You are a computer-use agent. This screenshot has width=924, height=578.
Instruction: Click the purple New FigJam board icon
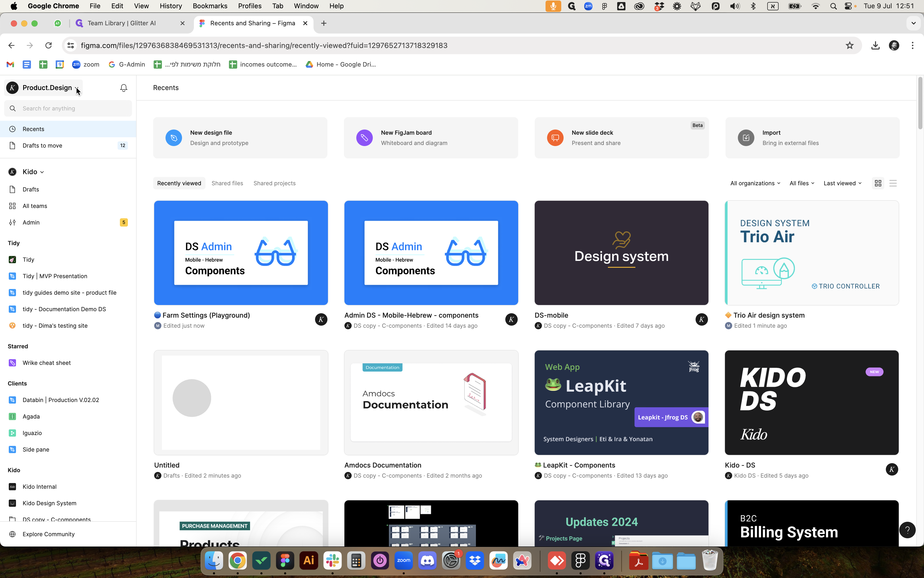click(364, 138)
